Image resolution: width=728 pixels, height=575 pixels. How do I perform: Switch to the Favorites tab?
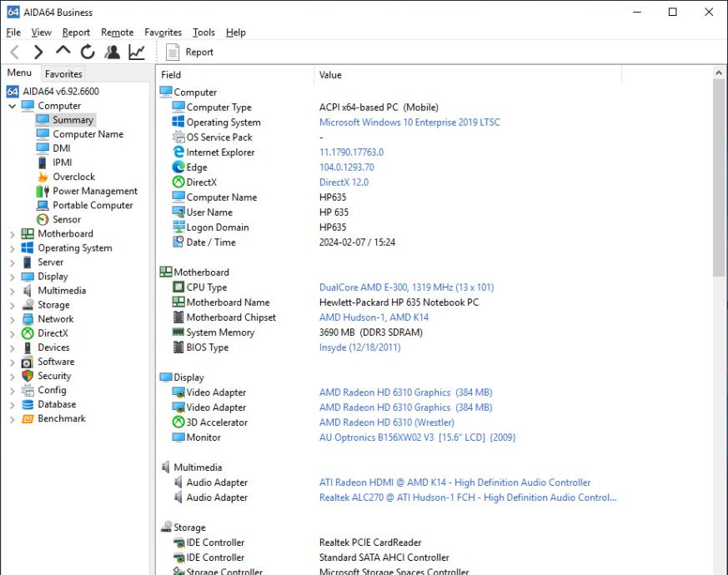pyautogui.click(x=63, y=74)
